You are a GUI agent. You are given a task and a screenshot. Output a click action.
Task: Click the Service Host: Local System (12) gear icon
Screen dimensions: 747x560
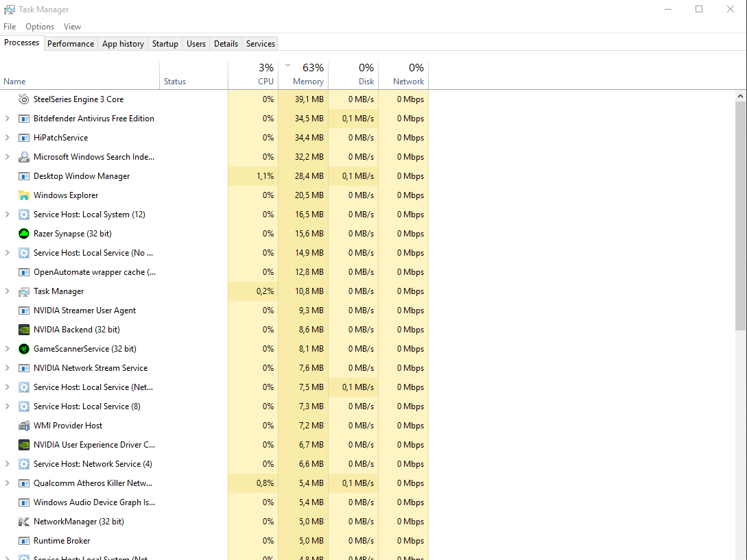24,215
